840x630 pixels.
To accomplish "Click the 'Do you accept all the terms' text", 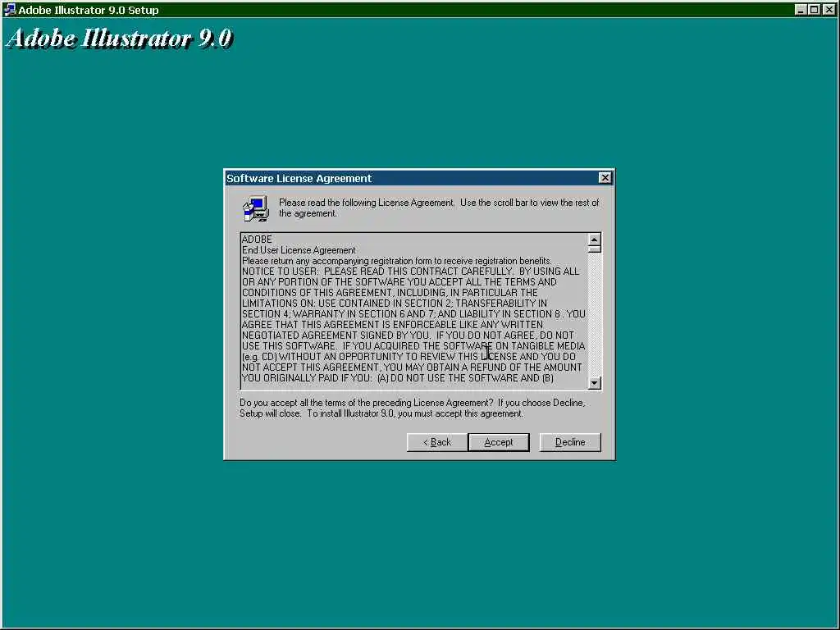I will (x=412, y=409).
